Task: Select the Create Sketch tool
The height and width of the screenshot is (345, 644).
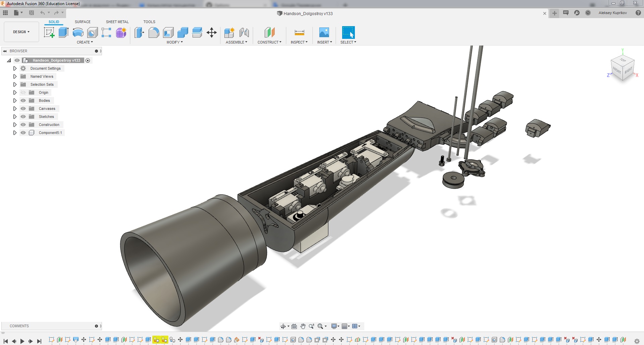Action: click(49, 32)
